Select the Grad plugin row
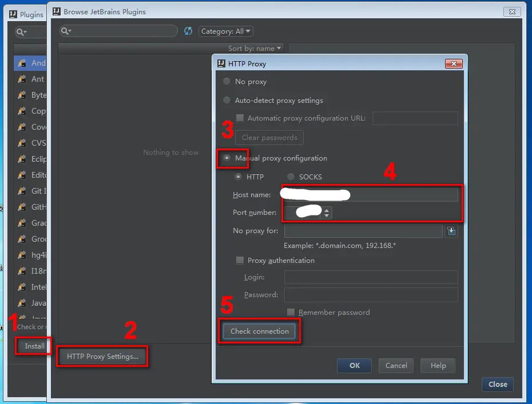This screenshot has height=404, width=532. pos(30,223)
